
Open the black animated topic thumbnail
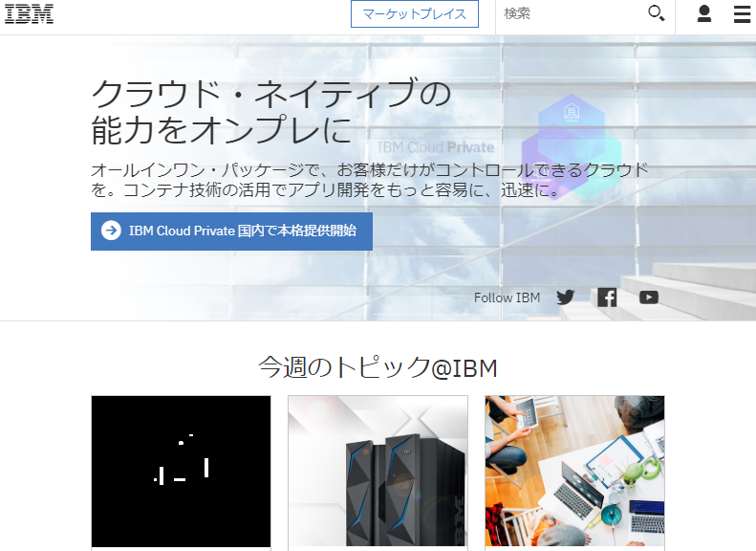[x=181, y=472]
